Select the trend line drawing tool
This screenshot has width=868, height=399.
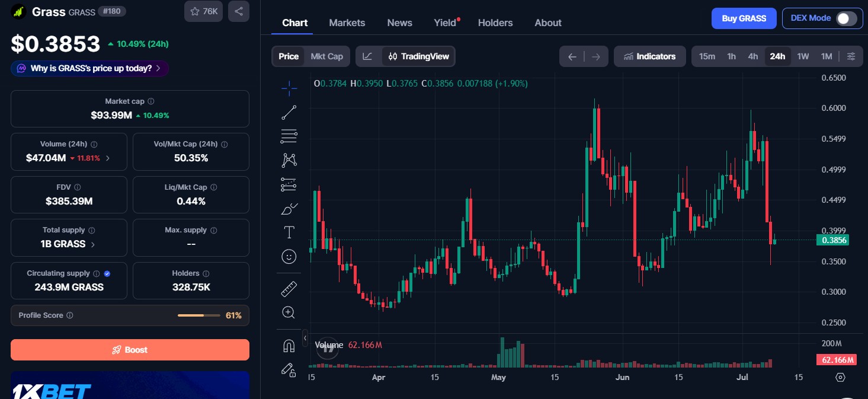[x=289, y=112]
